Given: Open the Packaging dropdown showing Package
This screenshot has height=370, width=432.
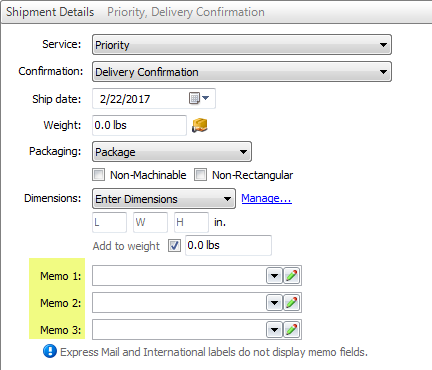Looking at the screenshot, I should click(x=172, y=152).
